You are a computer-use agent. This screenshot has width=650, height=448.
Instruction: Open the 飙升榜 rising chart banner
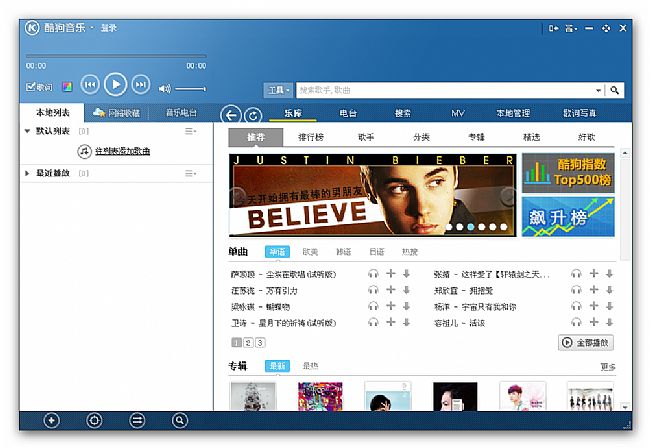[568, 217]
